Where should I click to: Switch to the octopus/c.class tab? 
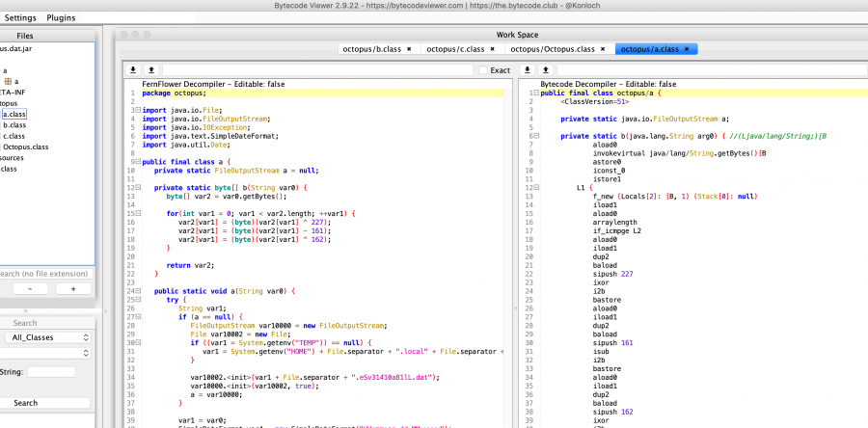point(455,49)
